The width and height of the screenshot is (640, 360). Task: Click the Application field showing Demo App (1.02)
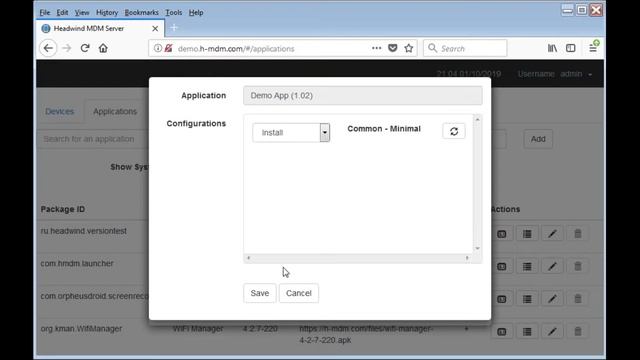click(x=362, y=96)
